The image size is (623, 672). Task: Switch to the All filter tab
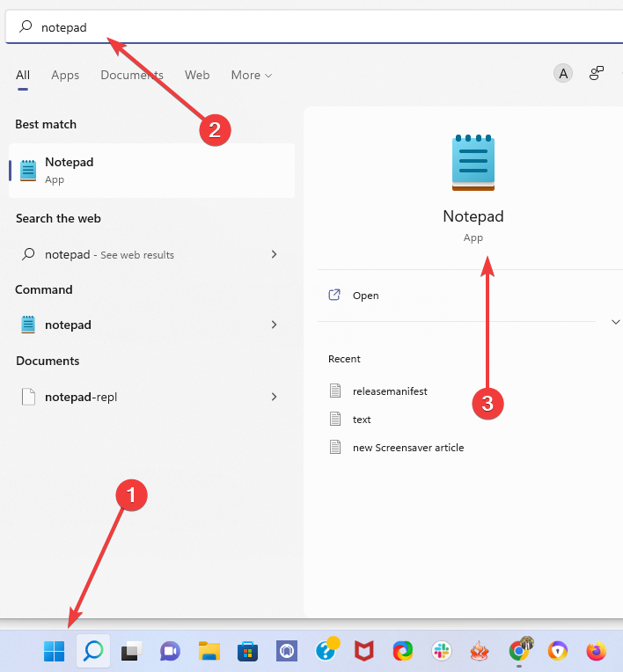23,75
